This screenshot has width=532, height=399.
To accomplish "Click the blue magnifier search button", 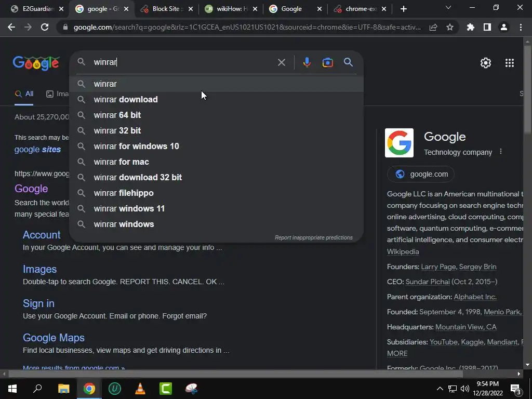I will pos(349,62).
